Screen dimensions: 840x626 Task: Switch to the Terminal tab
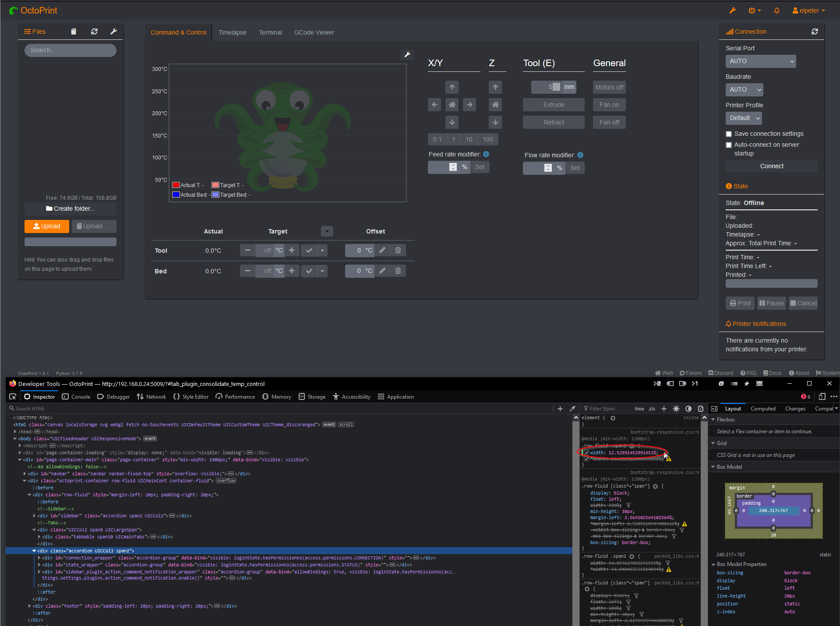[270, 32]
